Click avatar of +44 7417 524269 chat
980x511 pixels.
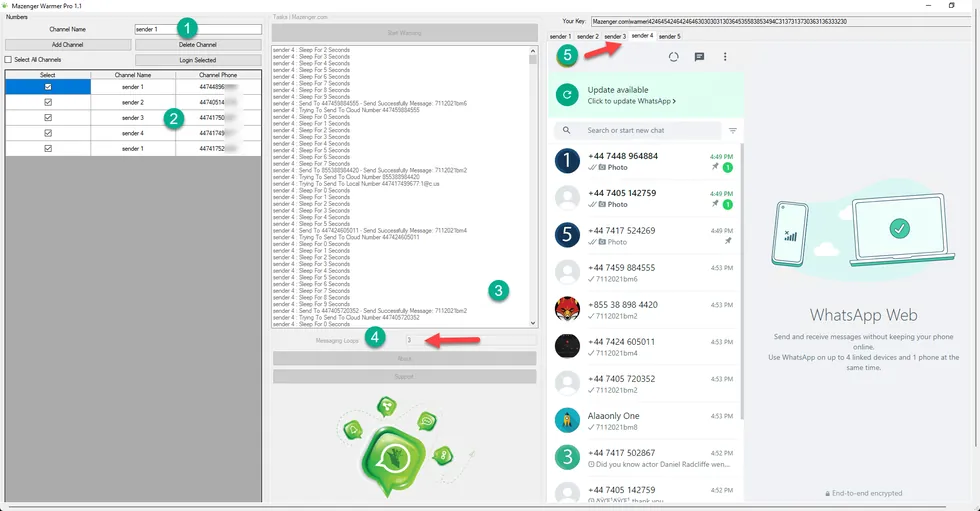point(568,235)
